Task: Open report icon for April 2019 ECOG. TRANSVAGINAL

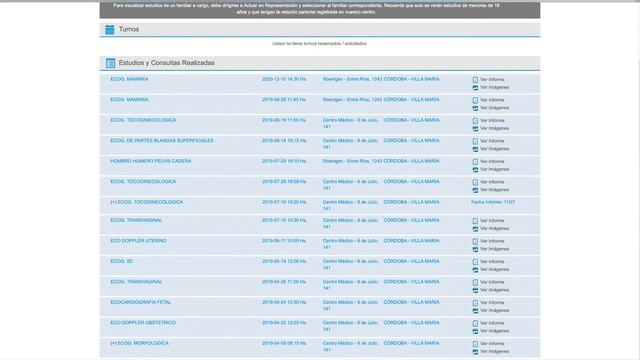Action: 475,282
